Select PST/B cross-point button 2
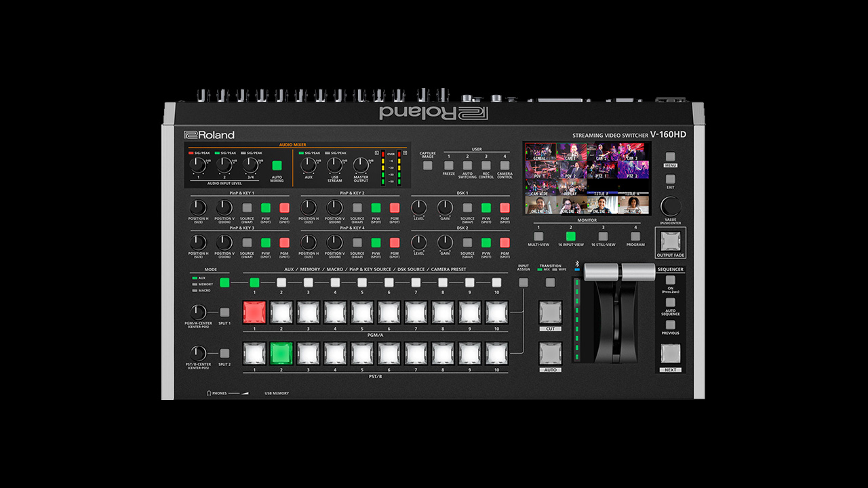 click(281, 354)
